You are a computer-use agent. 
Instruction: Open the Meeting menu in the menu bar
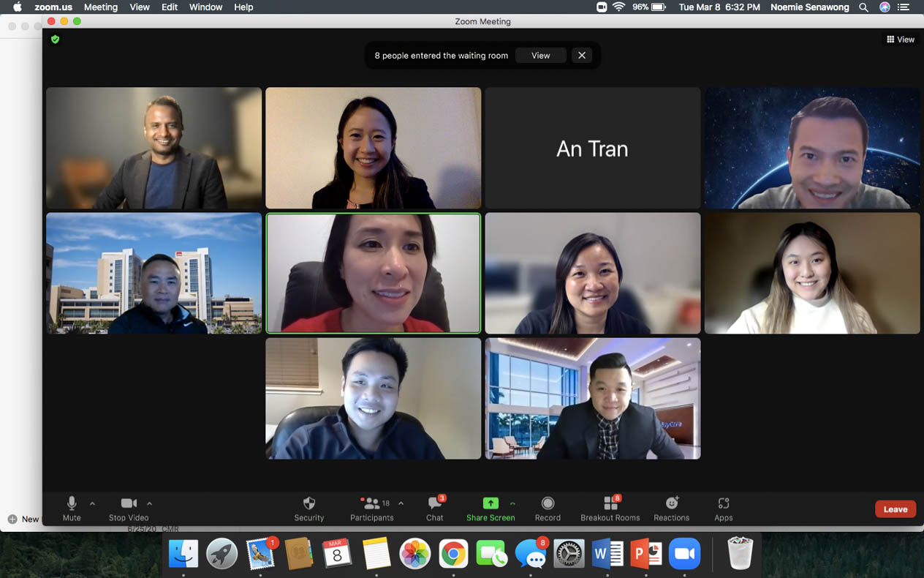101,7
